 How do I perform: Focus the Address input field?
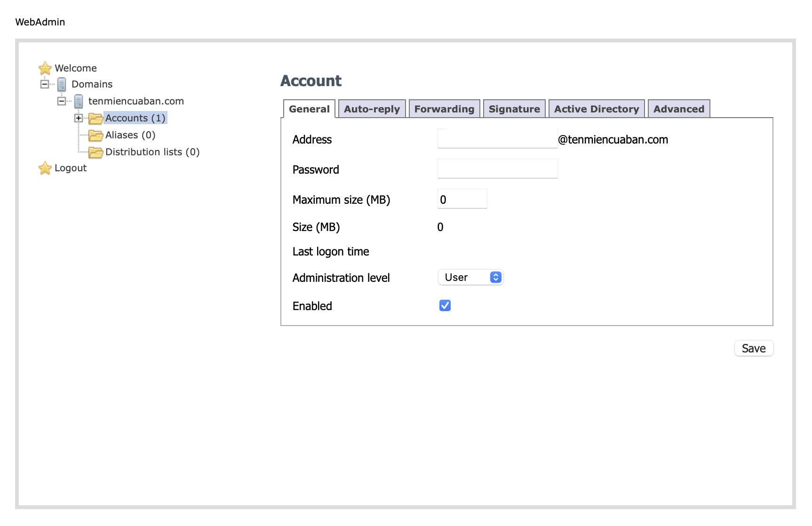[497, 138]
